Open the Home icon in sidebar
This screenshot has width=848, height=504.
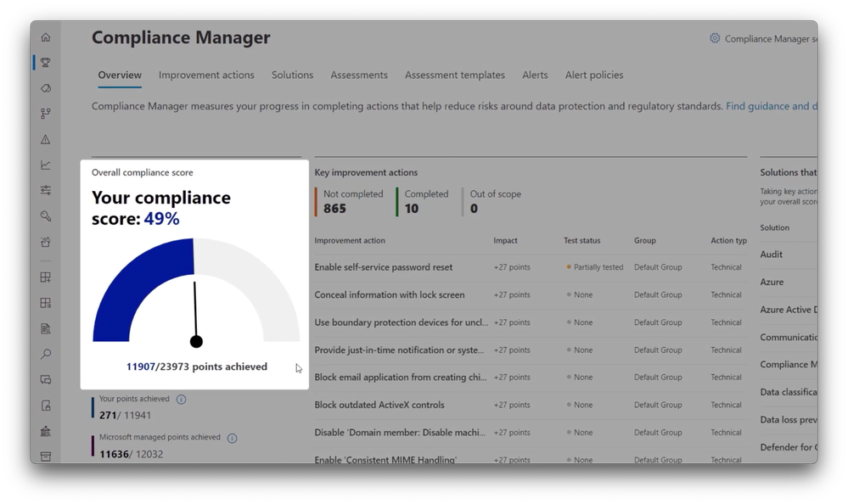coord(46,37)
